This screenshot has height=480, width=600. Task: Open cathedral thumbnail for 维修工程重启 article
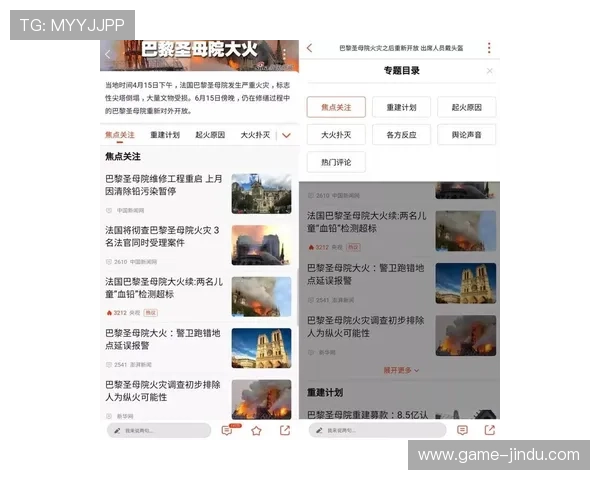click(261, 193)
